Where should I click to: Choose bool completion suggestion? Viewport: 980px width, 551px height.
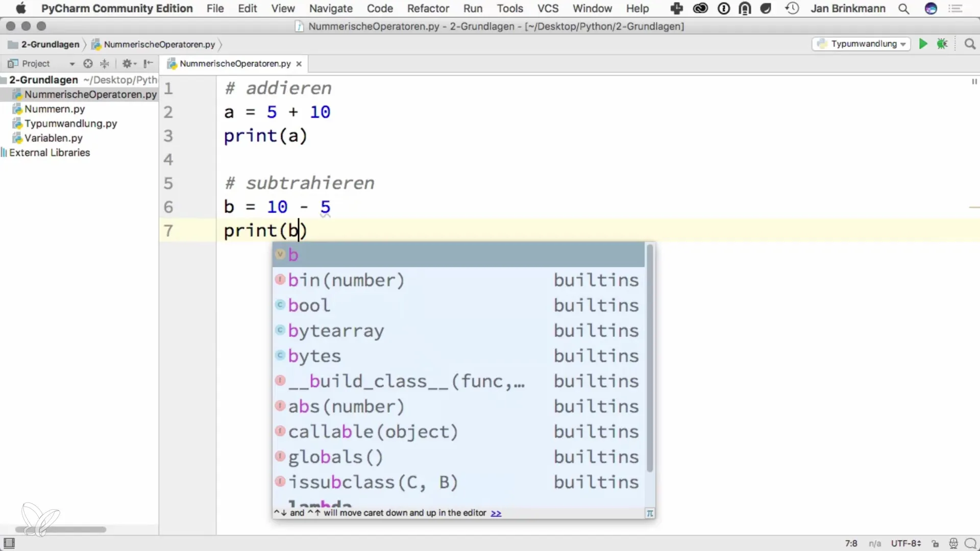click(459, 305)
